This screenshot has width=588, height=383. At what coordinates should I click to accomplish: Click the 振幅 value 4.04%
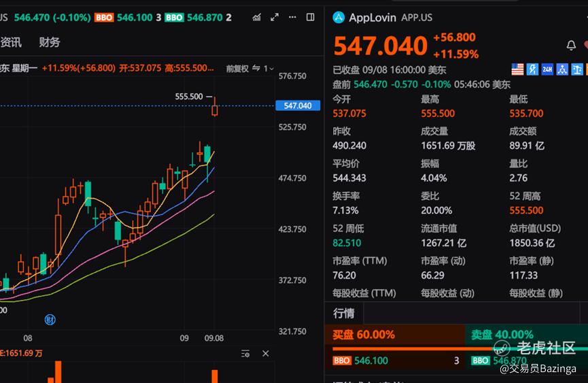[434, 178]
